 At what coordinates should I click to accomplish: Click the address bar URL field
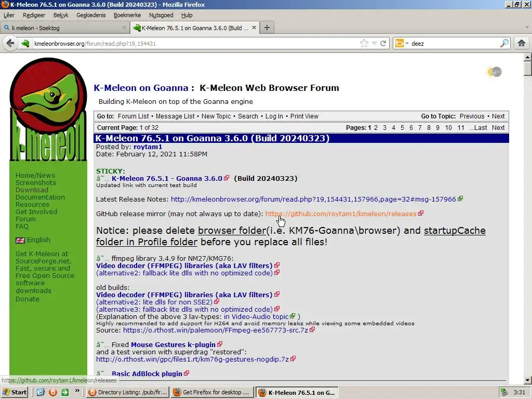(195, 44)
